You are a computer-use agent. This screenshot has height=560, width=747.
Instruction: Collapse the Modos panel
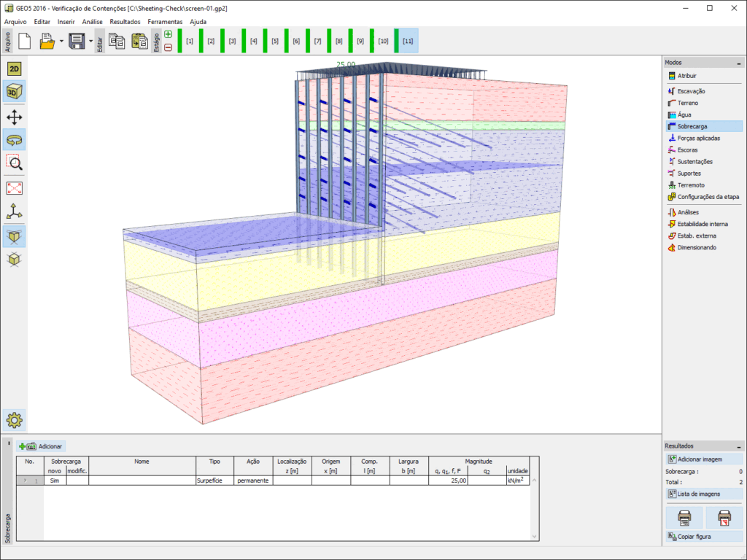tap(738, 63)
